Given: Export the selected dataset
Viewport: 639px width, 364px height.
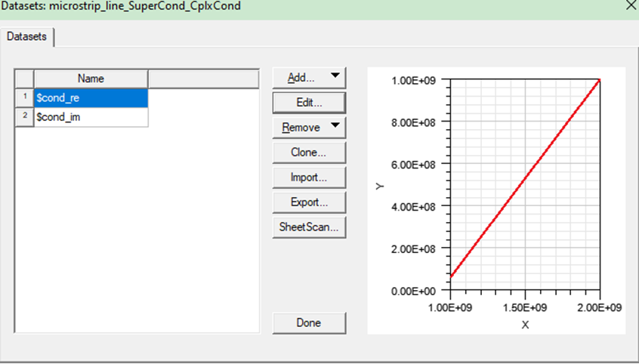Looking at the screenshot, I should [308, 202].
